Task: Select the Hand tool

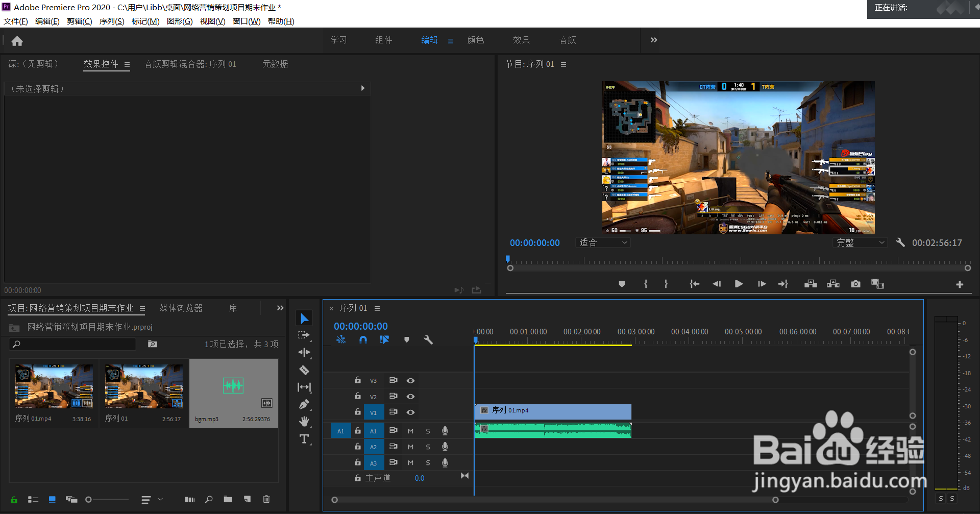Action: point(304,422)
